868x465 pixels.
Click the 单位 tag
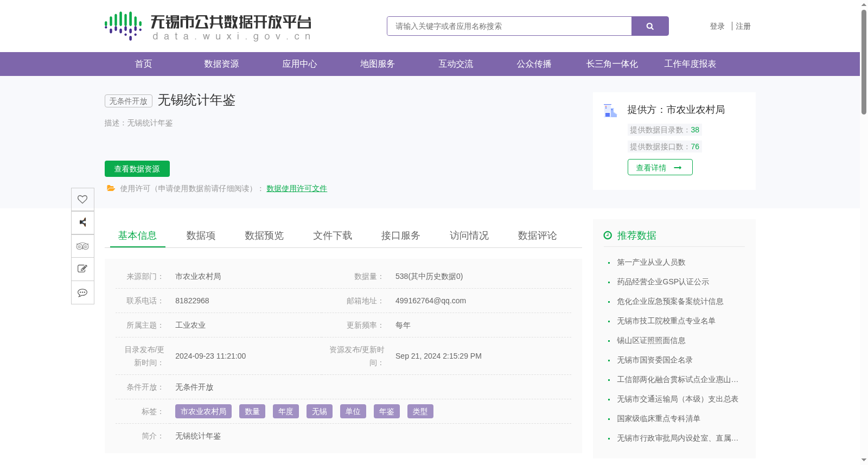(353, 411)
